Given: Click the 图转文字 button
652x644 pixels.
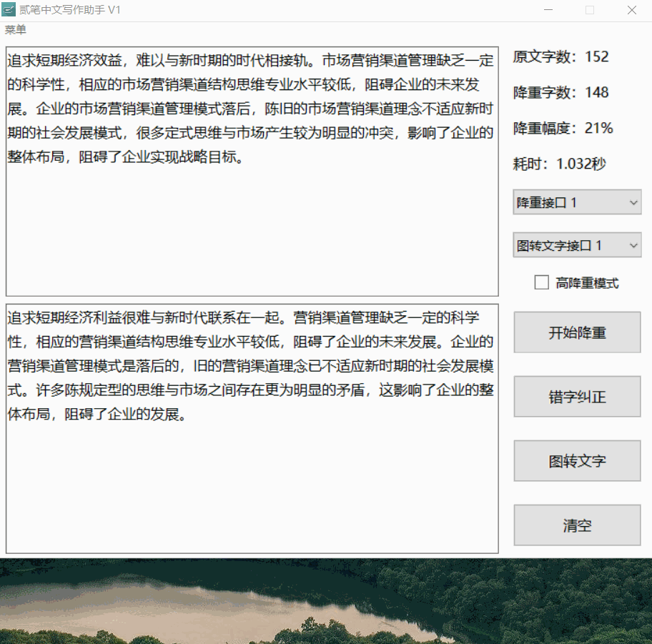Looking at the screenshot, I should [x=577, y=461].
